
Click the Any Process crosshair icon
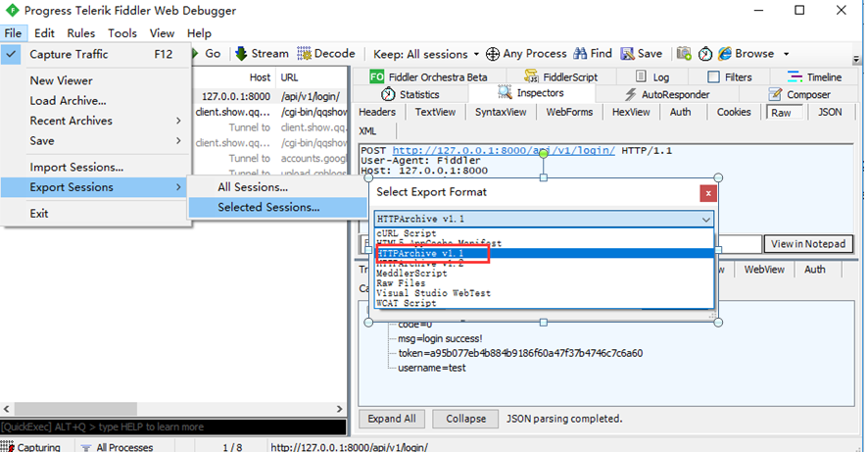492,54
